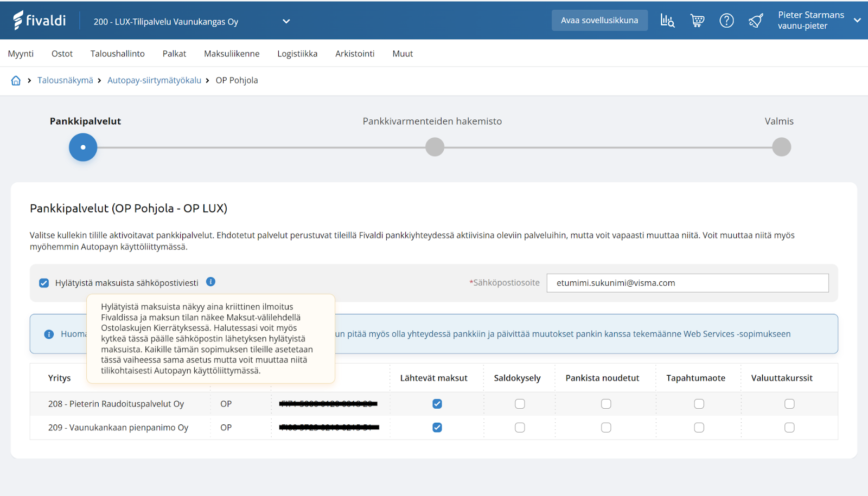This screenshot has height=496, width=868.
Task: Enable Pankista noudetut for 209 Vaunukankaan pienpanimo
Action: (x=606, y=428)
